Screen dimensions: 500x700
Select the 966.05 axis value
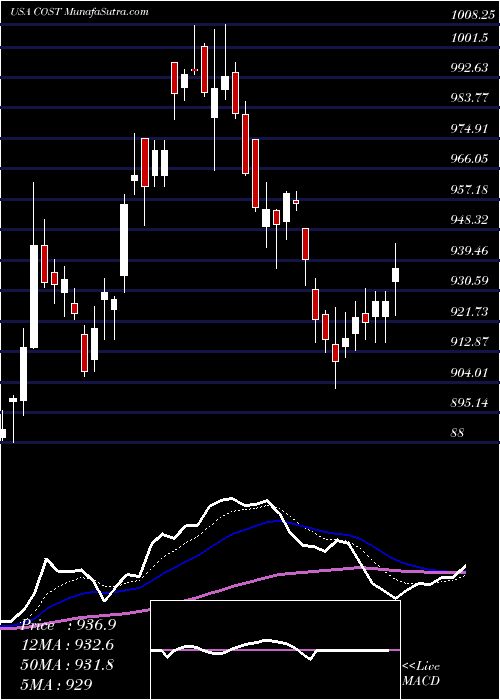470,159
